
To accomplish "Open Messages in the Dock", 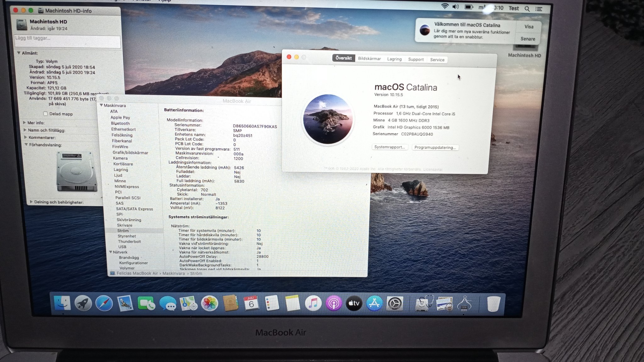I will (x=167, y=304).
